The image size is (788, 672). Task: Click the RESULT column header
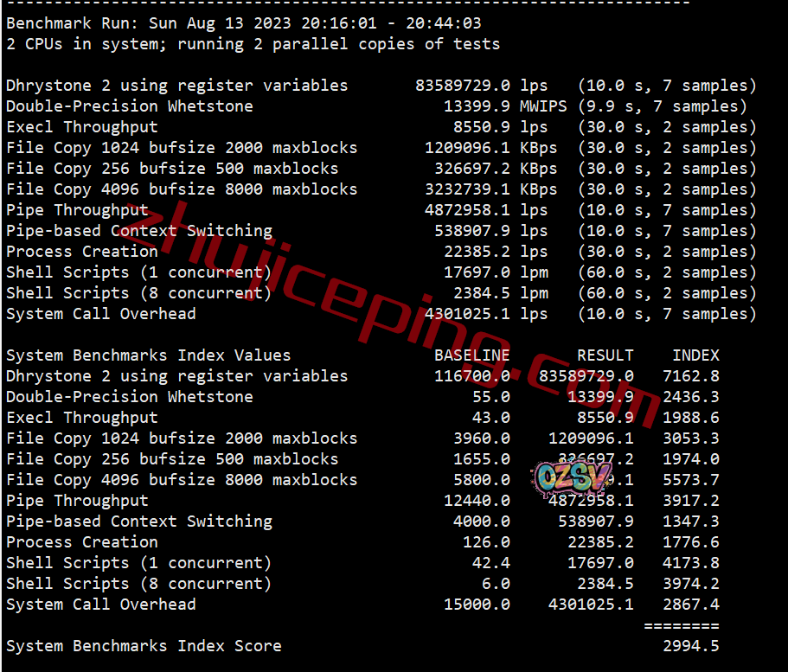(605, 355)
